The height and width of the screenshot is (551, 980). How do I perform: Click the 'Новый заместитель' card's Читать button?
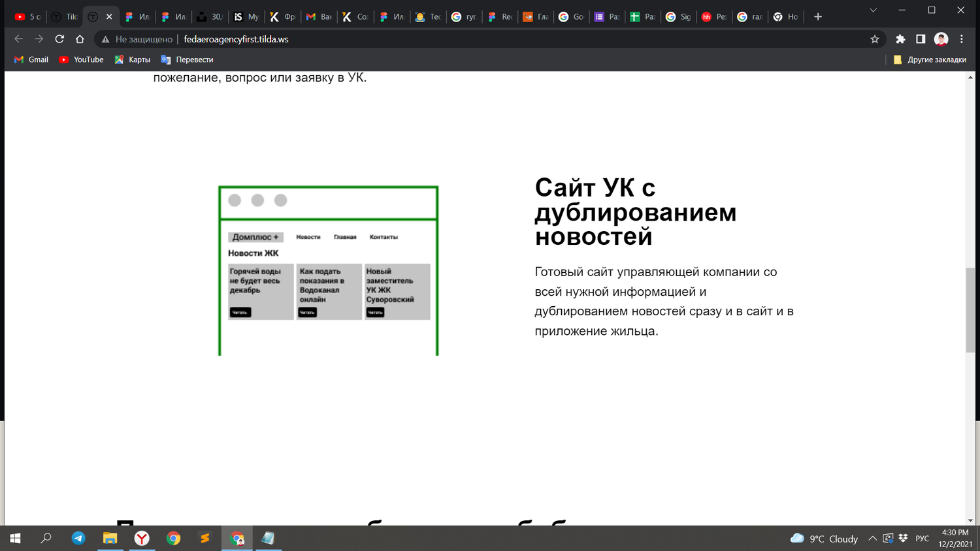click(x=375, y=312)
